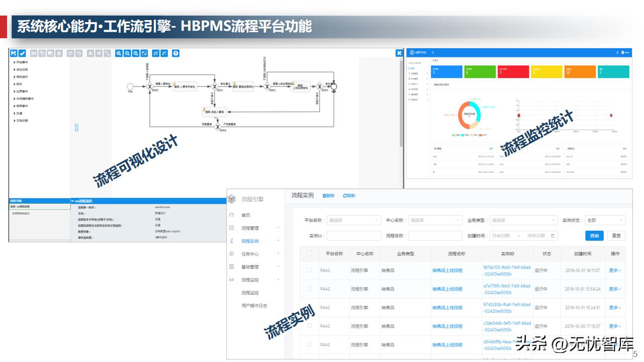Select the zoom-in magnifier icon
Viewport: 644px width, 362px height.
pos(119,53)
